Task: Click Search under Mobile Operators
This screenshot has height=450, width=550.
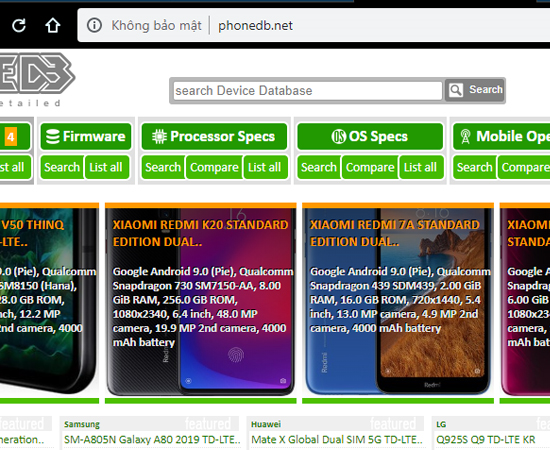Action: click(x=474, y=167)
